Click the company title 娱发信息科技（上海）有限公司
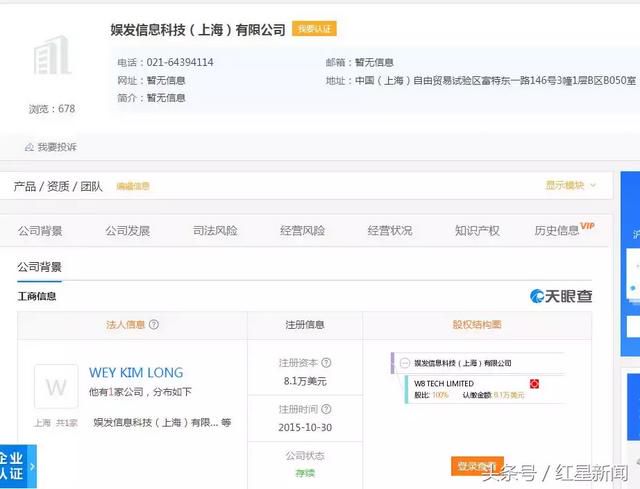Viewport: 640px width, 489px height. click(198, 30)
